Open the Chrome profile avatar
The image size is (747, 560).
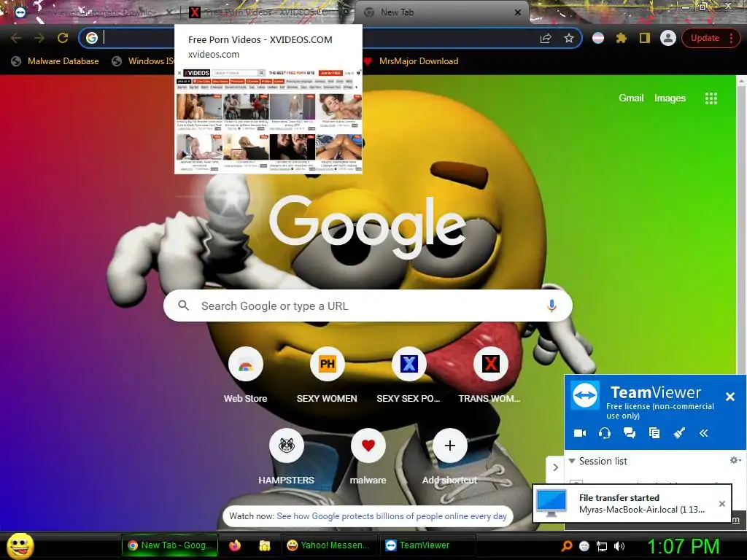668,38
